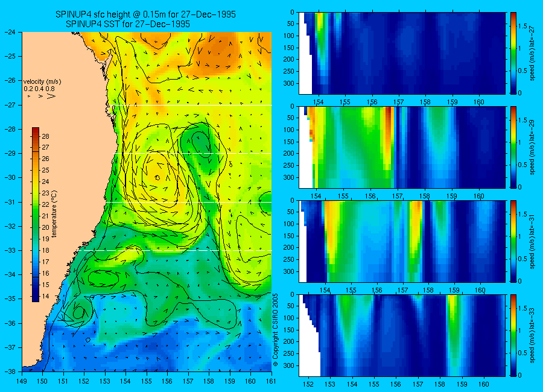
Task: Open the lat=-29 speed section plot
Action: click(402, 147)
